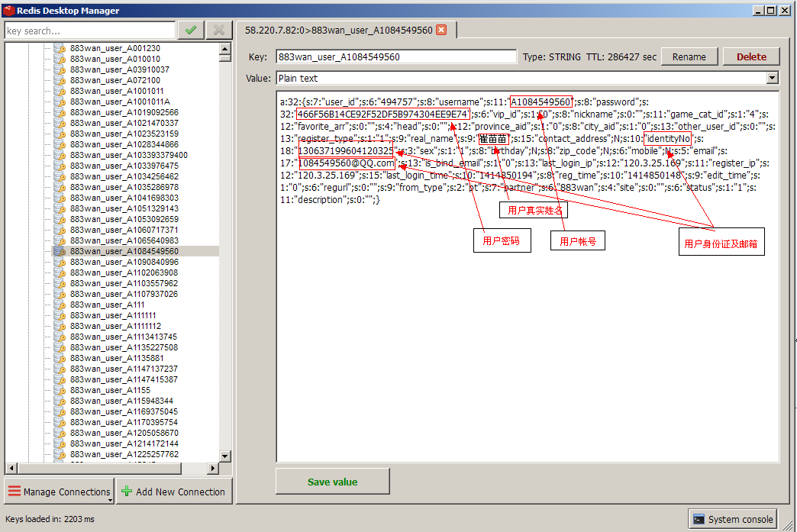797x532 pixels.
Task: Select key 883wan_user_A111111 in the tree
Action: pos(113,315)
